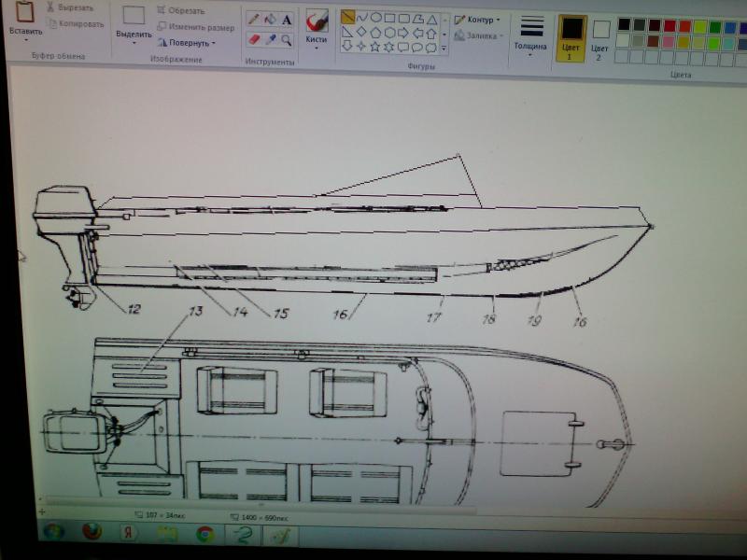Select the Fill with color bucket tool

pyautogui.click(x=270, y=19)
